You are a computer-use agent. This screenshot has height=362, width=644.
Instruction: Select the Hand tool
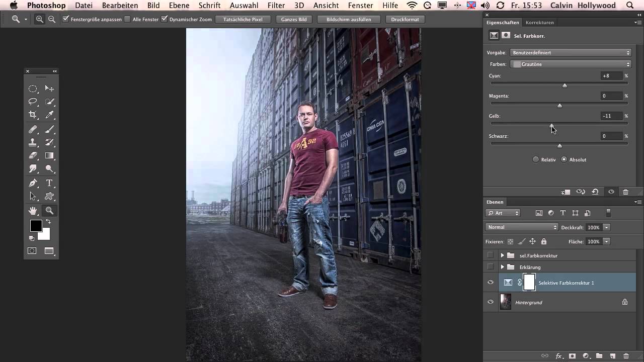pyautogui.click(x=33, y=211)
